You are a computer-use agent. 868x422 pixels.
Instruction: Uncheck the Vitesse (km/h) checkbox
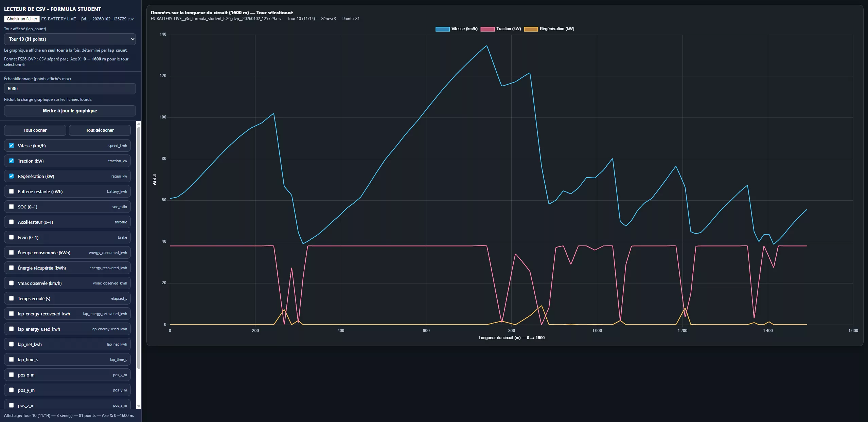[12, 146]
